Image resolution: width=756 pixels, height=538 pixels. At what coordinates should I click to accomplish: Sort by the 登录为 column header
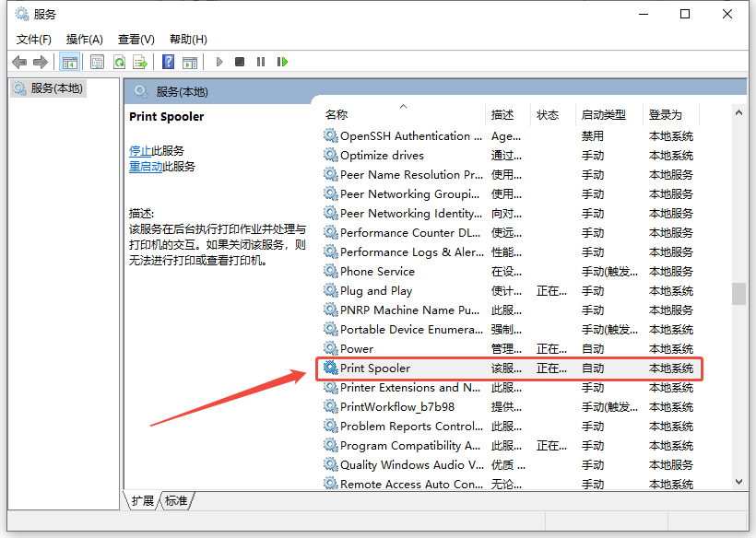point(670,114)
